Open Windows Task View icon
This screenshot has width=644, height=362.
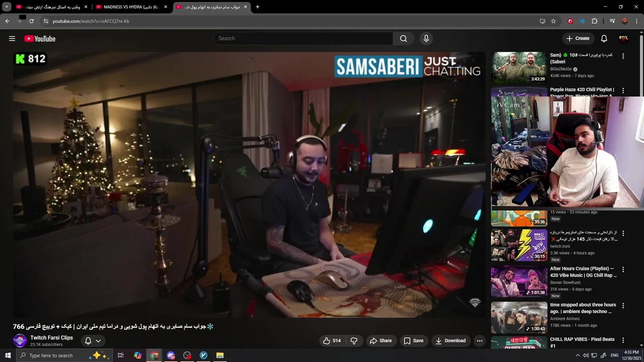[121, 355]
